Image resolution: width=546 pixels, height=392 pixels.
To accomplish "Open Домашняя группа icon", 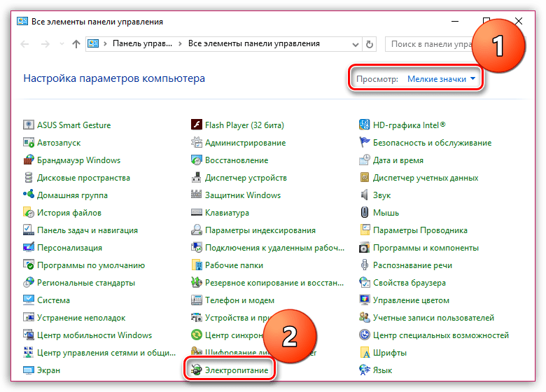I will coord(29,195).
